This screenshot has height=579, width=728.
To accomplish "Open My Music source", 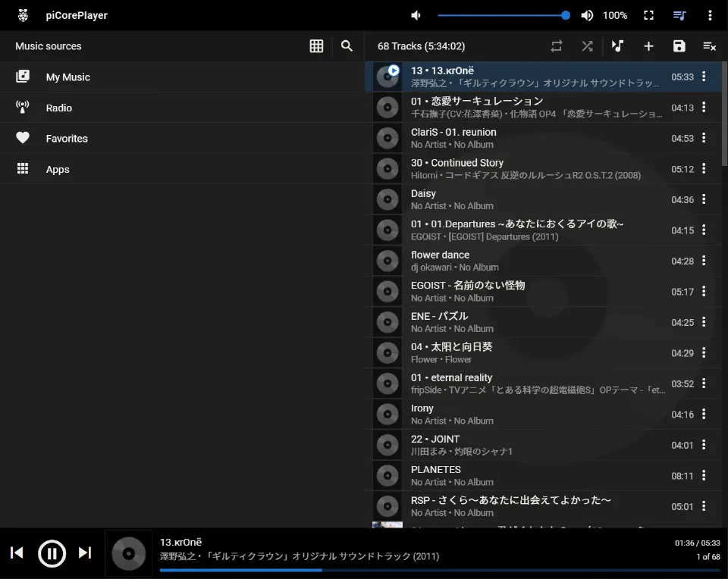I will tap(182, 77).
